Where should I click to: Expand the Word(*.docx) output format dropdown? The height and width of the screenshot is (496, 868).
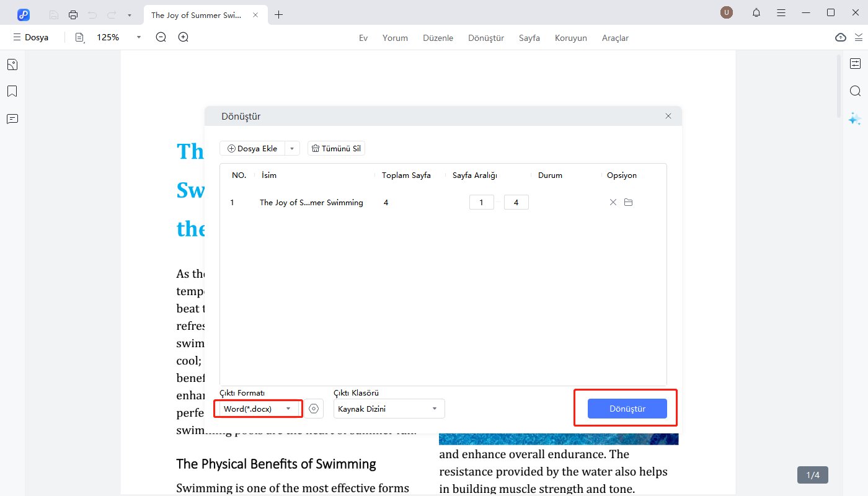(x=259, y=409)
